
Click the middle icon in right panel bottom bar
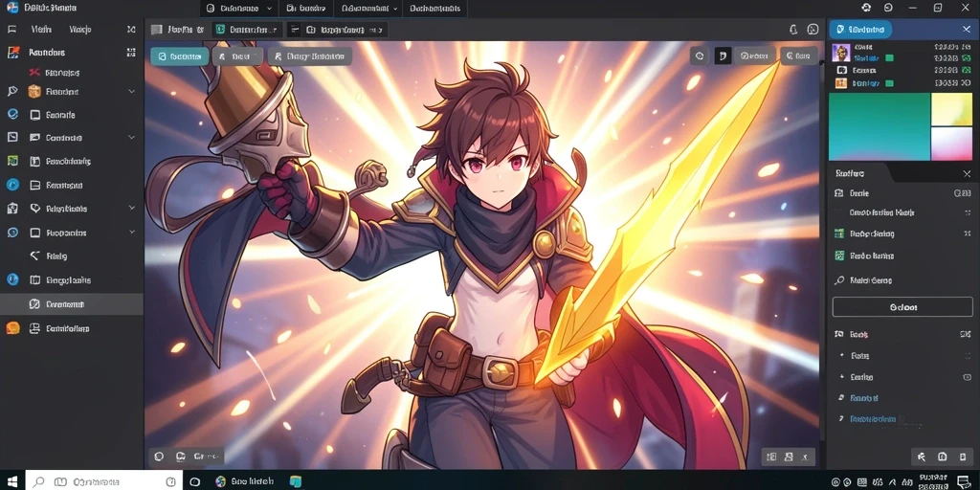click(943, 457)
